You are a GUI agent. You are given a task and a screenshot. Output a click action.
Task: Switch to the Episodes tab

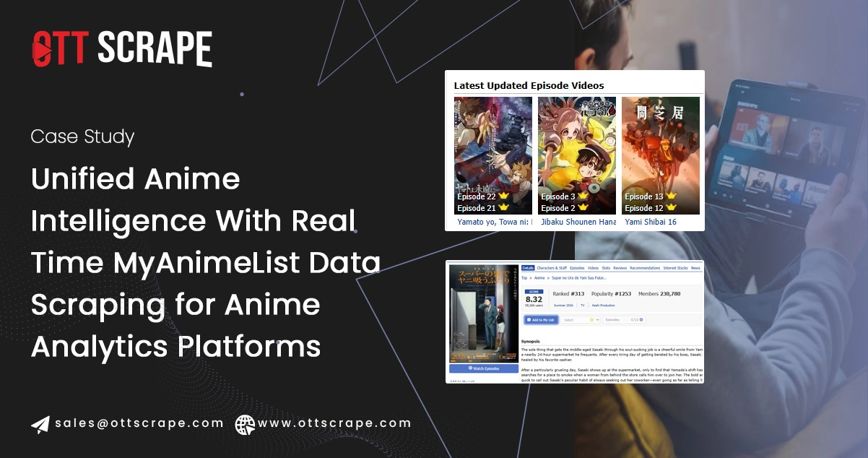tap(577, 268)
